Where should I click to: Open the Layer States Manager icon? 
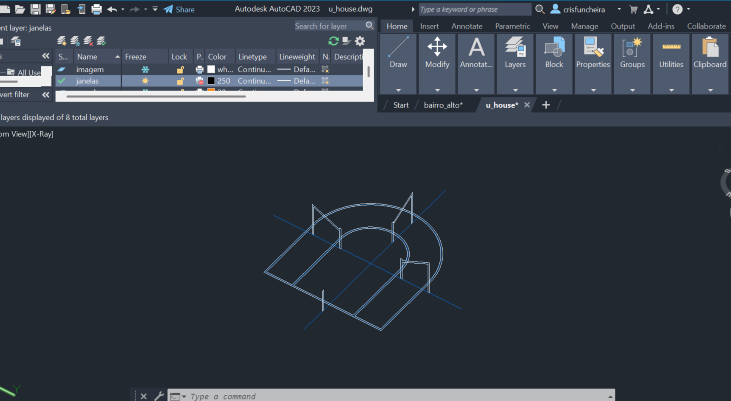[15, 41]
